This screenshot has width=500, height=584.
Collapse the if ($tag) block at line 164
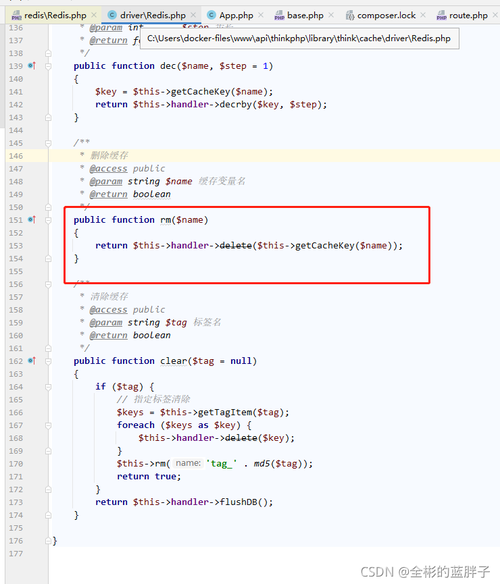[x=48, y=387]
